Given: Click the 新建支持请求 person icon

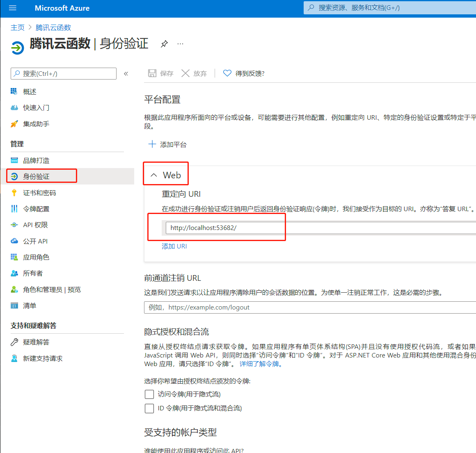Looking at the screenshot, I should tap(14, 358).
